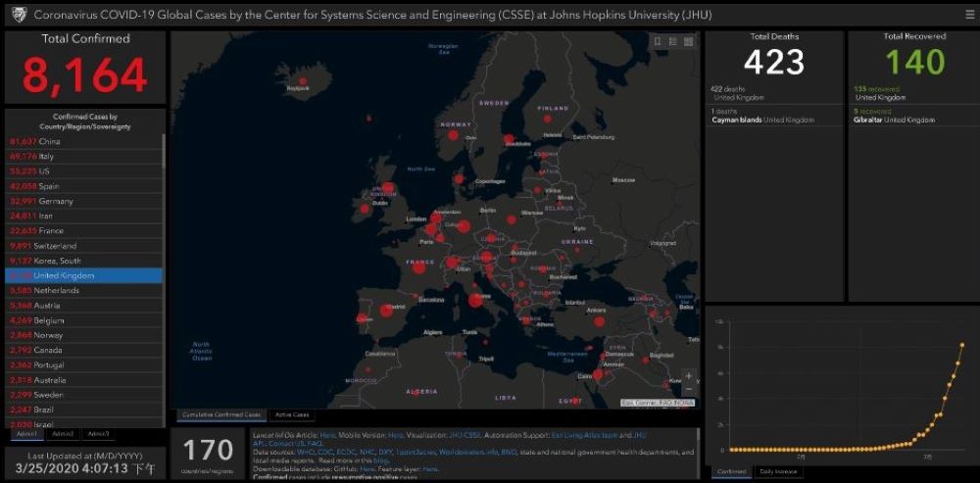Open the basemap gallery grid icon
This screenshot has width=980, height=483.
click(688, 42)
